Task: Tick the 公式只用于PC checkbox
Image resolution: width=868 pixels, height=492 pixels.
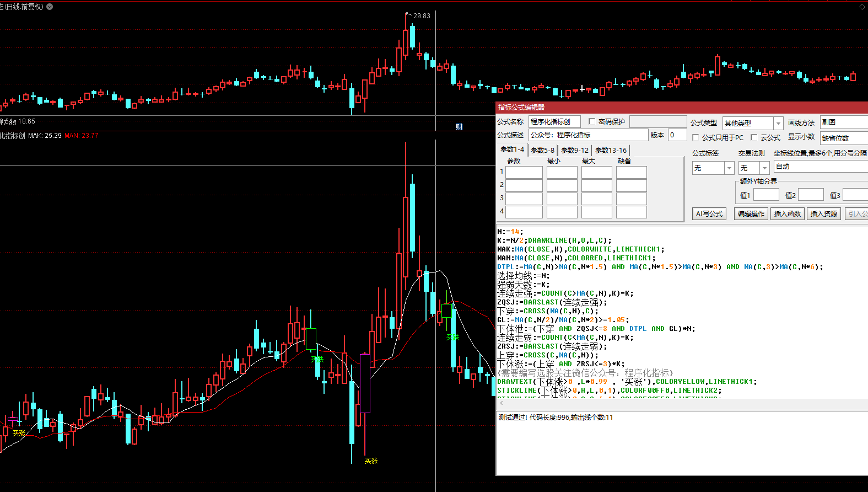Action: [696, 137]
